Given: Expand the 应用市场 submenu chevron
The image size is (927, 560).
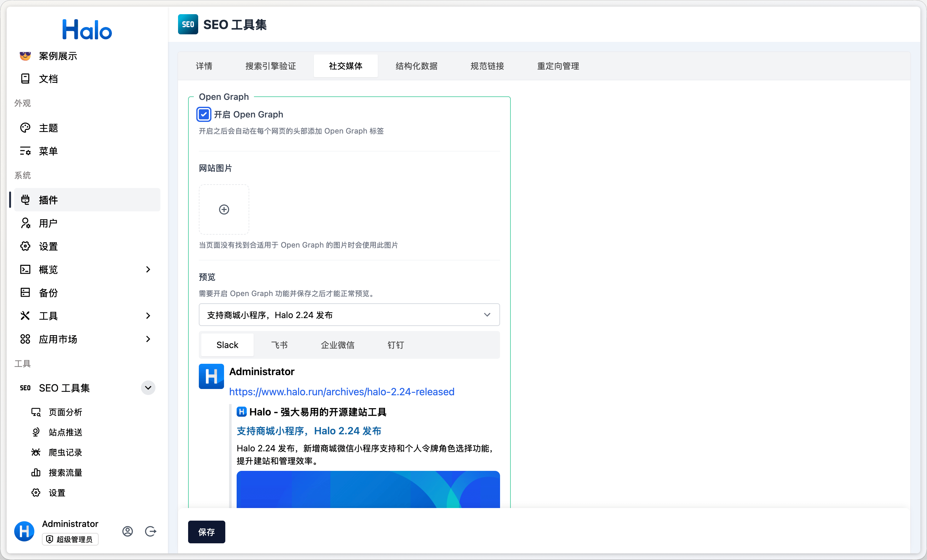Looking at the screenshot, I should (x=148, y=339).
